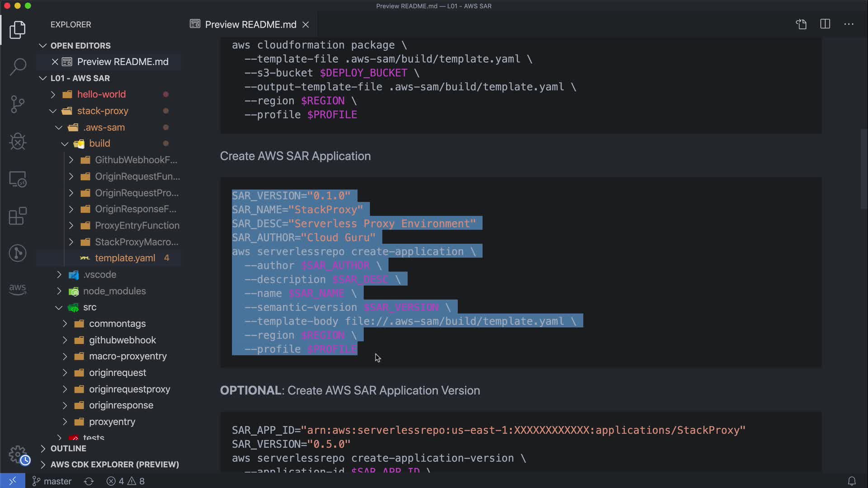Expand the hello-world folder
Viewport: 868px width, 488px height.
click(x=101, y=94)
